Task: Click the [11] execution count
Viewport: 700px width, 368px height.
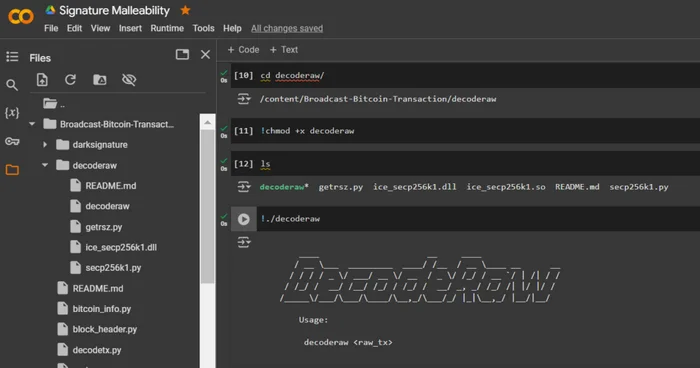Action: [x=243, y=131]
